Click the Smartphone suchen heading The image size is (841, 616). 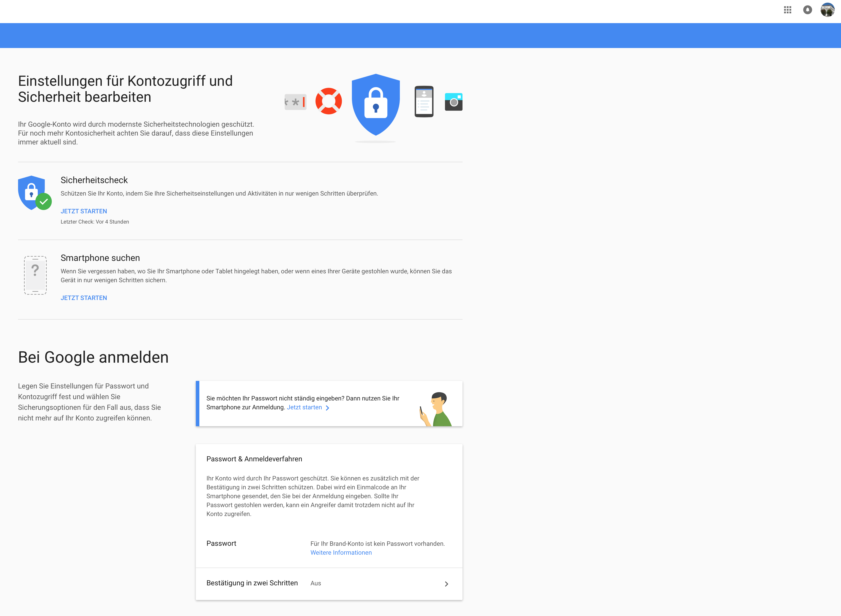(x=100, y=258)
